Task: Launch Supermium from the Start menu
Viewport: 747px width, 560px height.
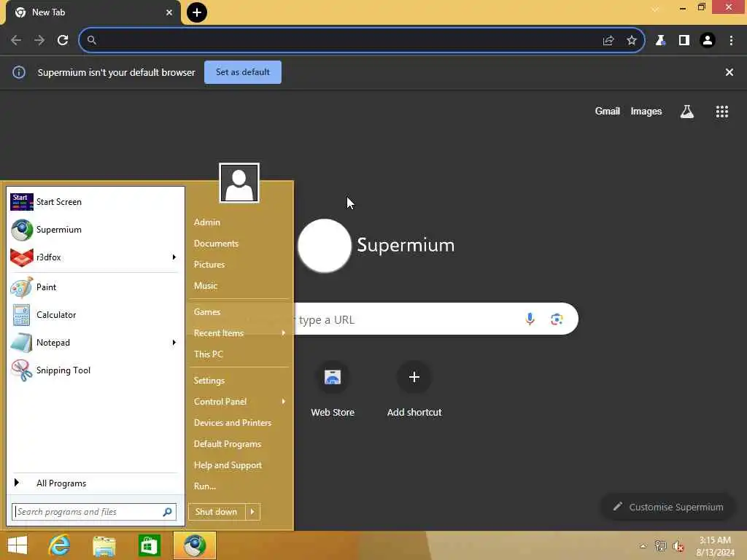Action: point(94,230)
